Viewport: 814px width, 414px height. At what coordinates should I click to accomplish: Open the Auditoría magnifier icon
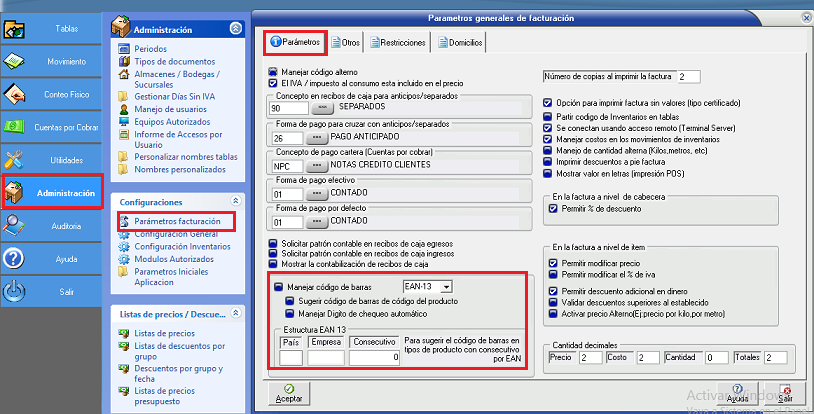point(16,226)
